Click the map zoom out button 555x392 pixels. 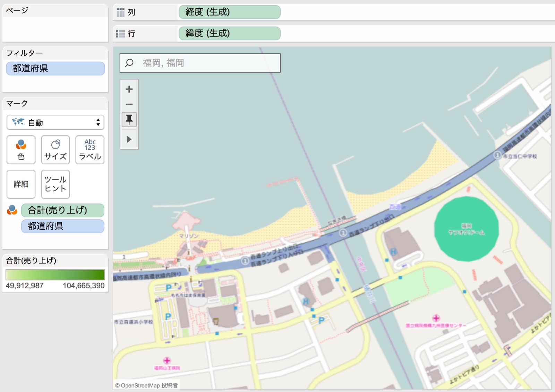[129, 104]
